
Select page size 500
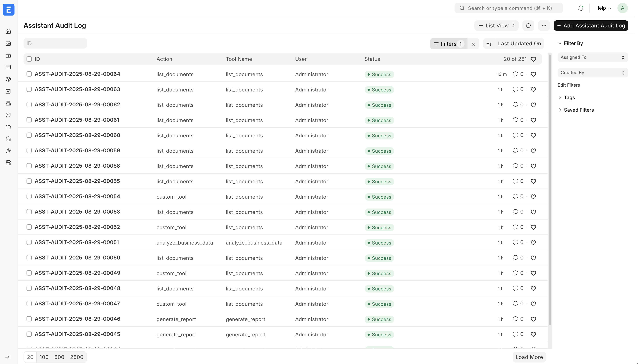(x=60, y=357)
